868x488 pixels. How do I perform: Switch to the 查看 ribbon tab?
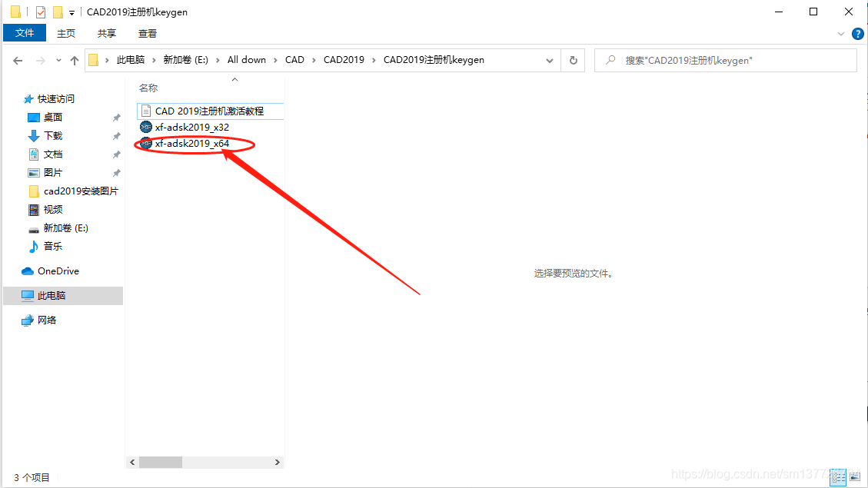(148, 33)
